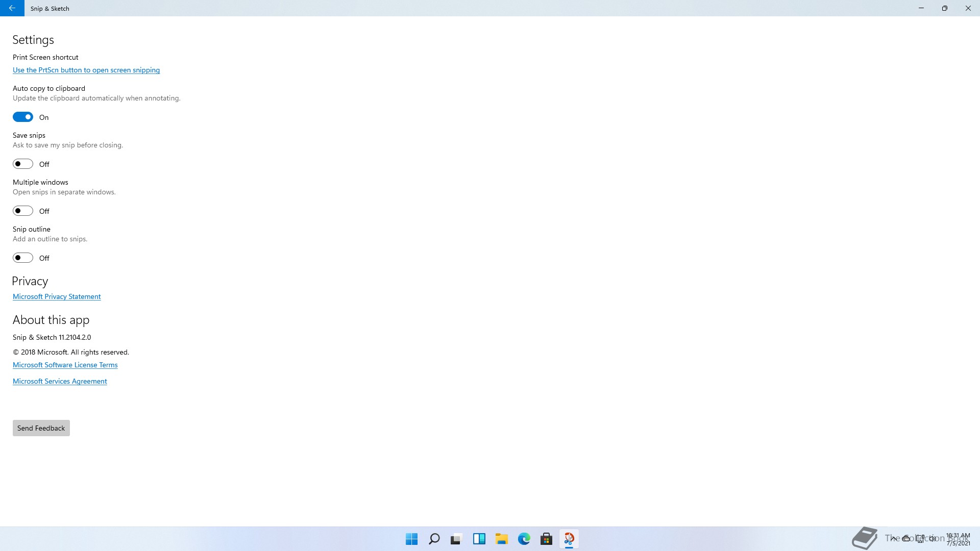
Task: Turn off Auto copy to clipboard toggle
Action: pyautogui.click(x=23, y=117)
